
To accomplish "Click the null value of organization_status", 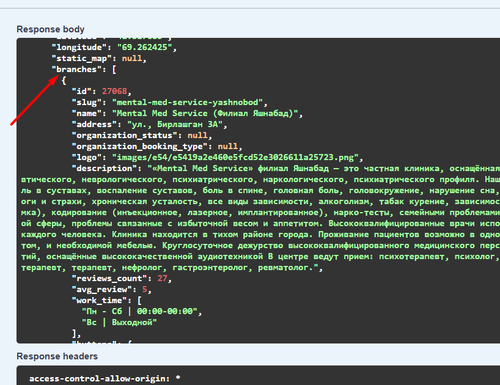I will [x=197, y=135].
